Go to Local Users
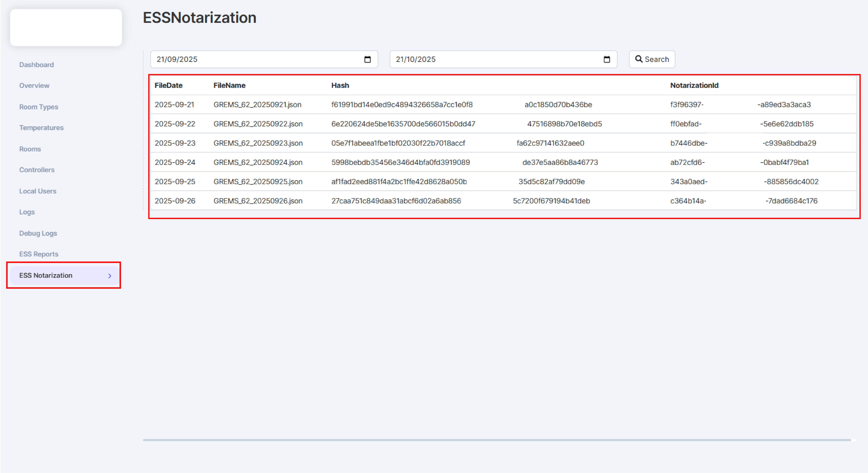Viewport: 868px width, 473px height. (x=38, y=191)
